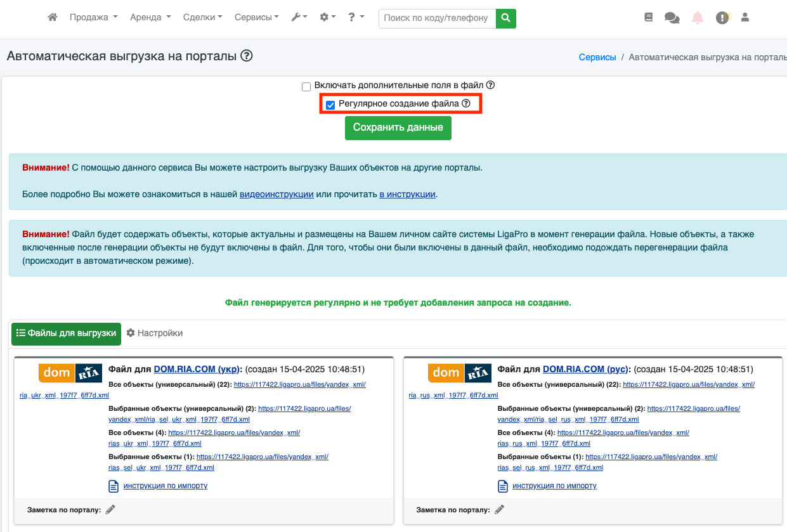Click the home icon in navbar
The image size is (787, 532).
coord(53,18)
